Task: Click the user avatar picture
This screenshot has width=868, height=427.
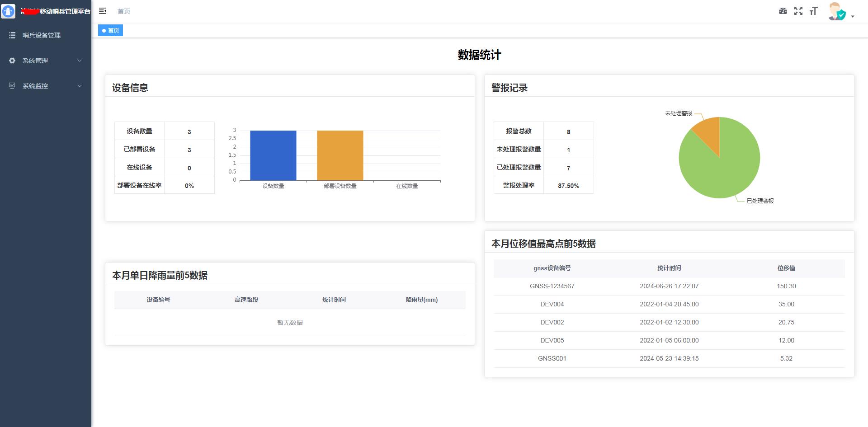Action: point(837,12)
